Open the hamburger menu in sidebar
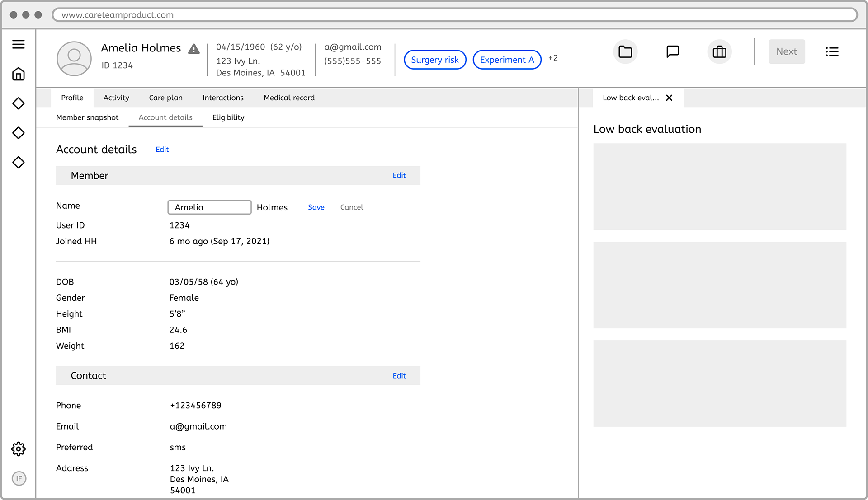 [x=19, y=44]
